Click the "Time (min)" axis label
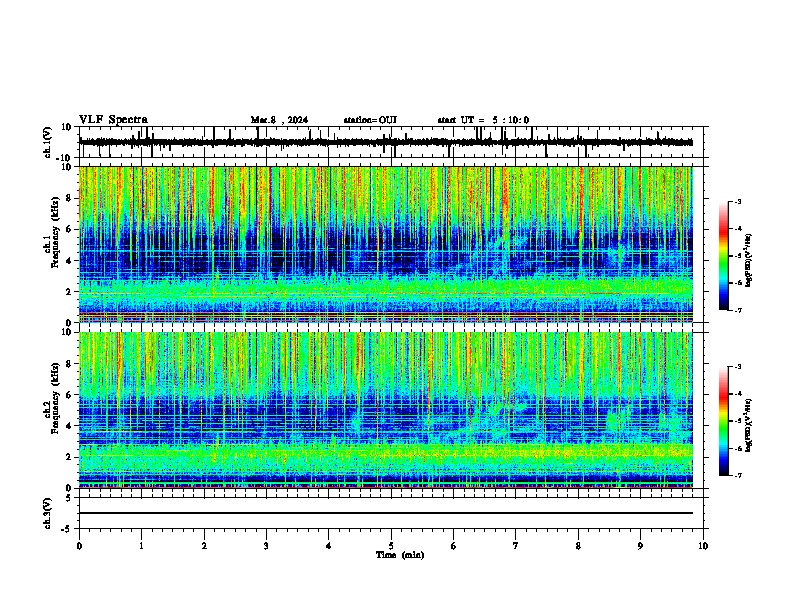Screen dimensions: 792x612 400,555
